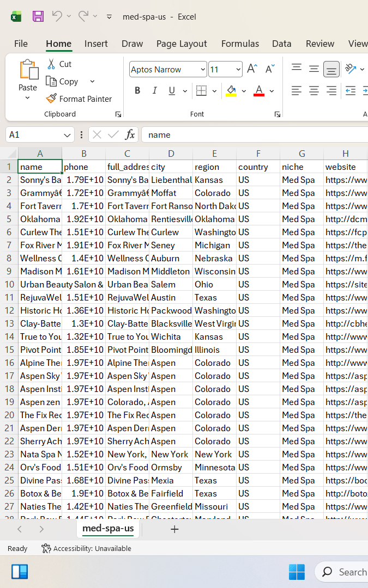
Task: Open fill color palette arrow
Action: point(244,91)
